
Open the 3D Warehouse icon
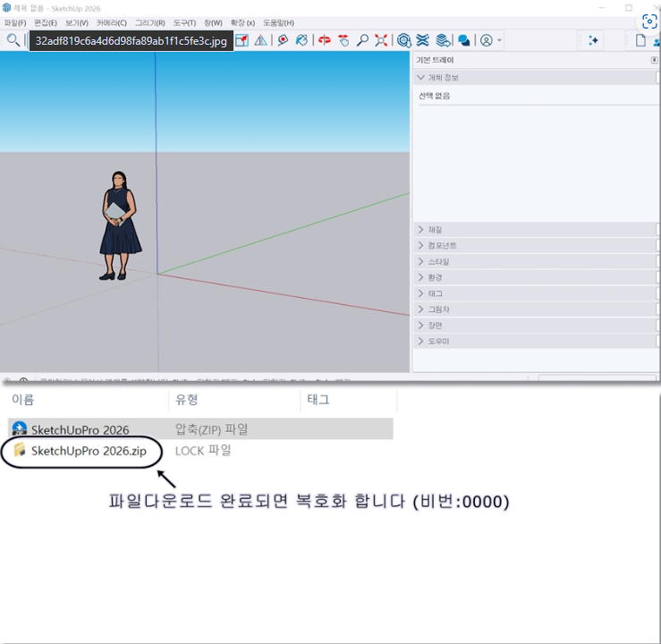tap(404, 40)
